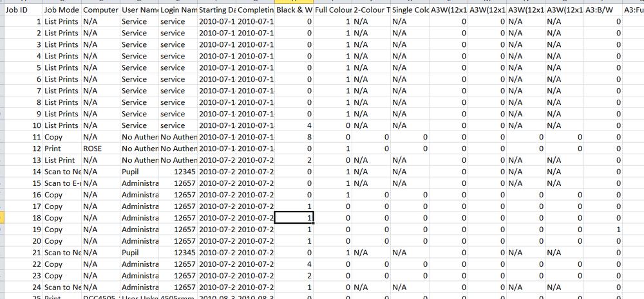Click the Single Colo "N/A" cell in job 14
Viewport: 644px width, 299px height.
(410, 172)
